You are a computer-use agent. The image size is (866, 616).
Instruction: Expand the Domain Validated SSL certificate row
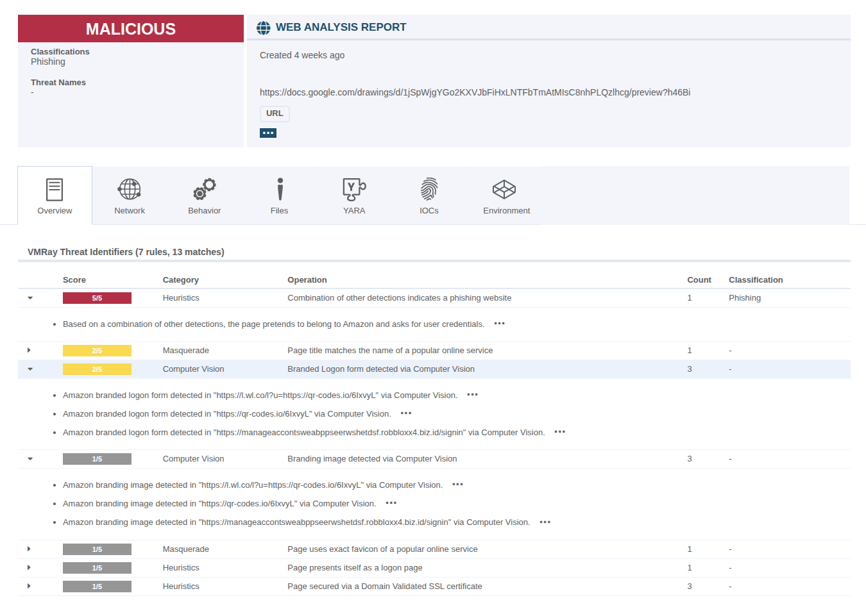(x=30, y=587)
